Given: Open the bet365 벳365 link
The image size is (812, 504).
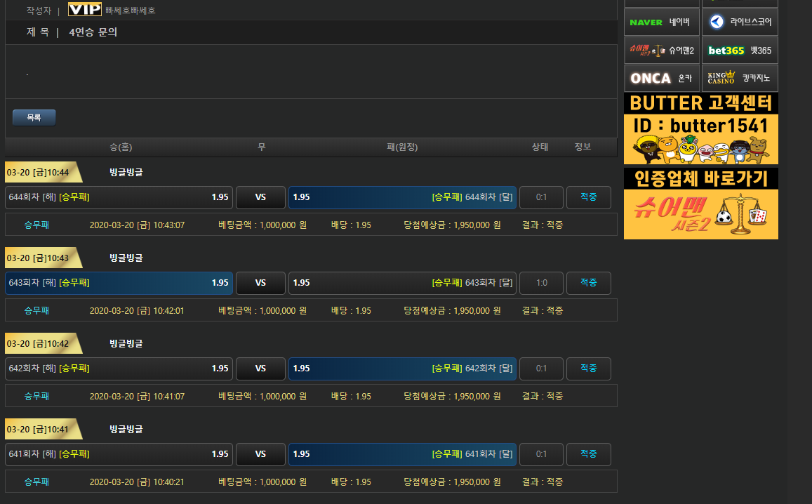Looking at the screenshot, I should 740,51.
